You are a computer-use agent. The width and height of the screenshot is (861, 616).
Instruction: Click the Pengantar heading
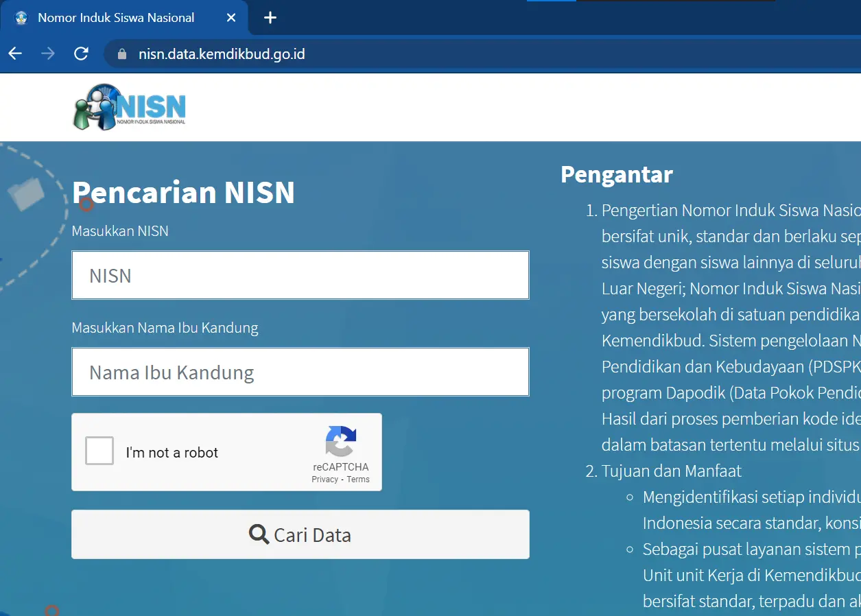pos(616,174)
